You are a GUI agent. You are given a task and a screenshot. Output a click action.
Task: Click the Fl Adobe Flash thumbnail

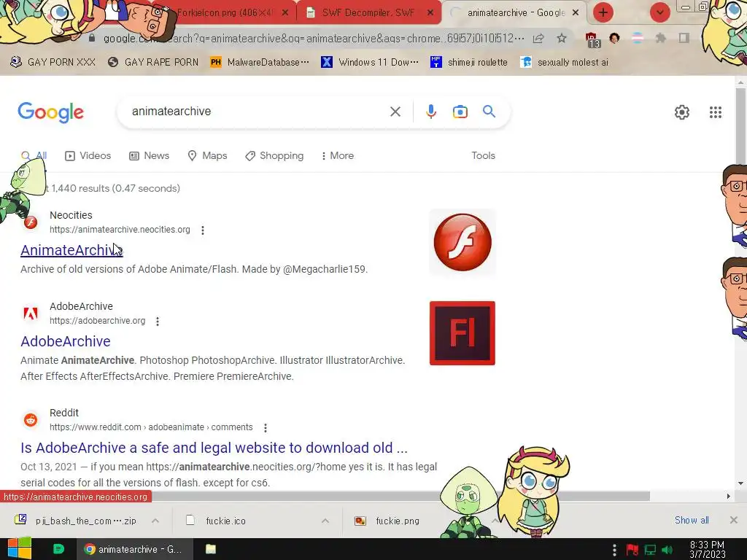pos(462,333)
